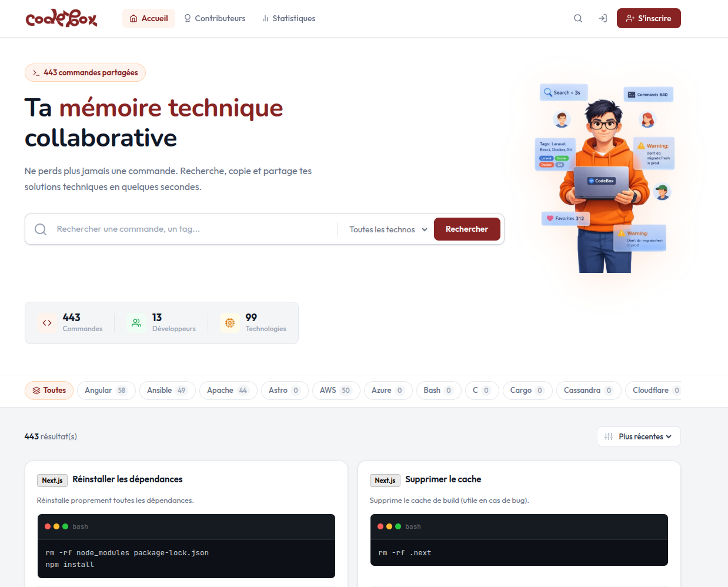
Task: Click the Rechercher button
Action: pyautogui.click(x=467, y=229)
